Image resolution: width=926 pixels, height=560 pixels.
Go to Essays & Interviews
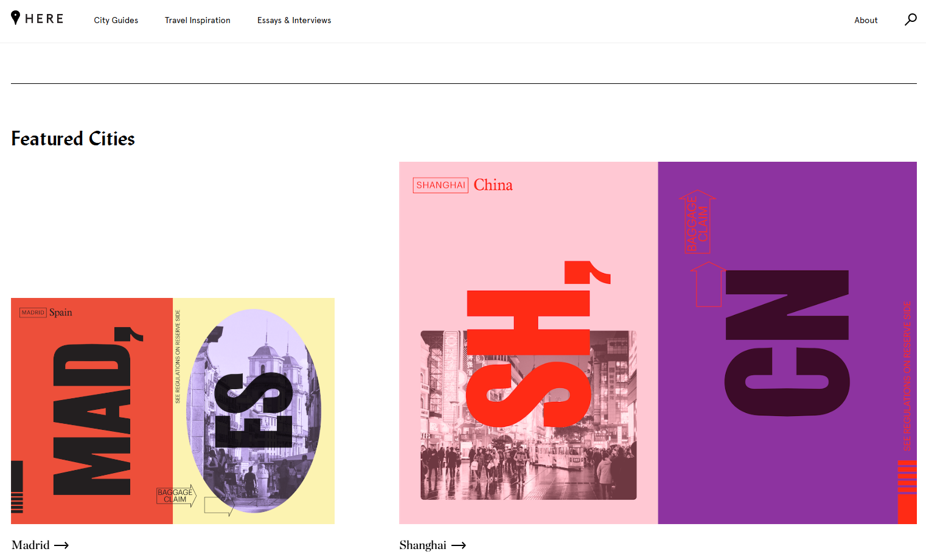[x=294, y=20]
